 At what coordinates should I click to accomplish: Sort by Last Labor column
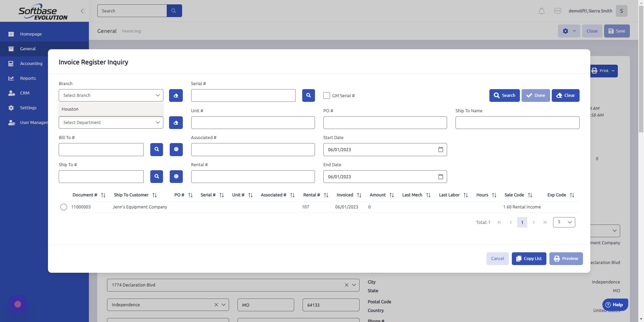click(466, 195)
